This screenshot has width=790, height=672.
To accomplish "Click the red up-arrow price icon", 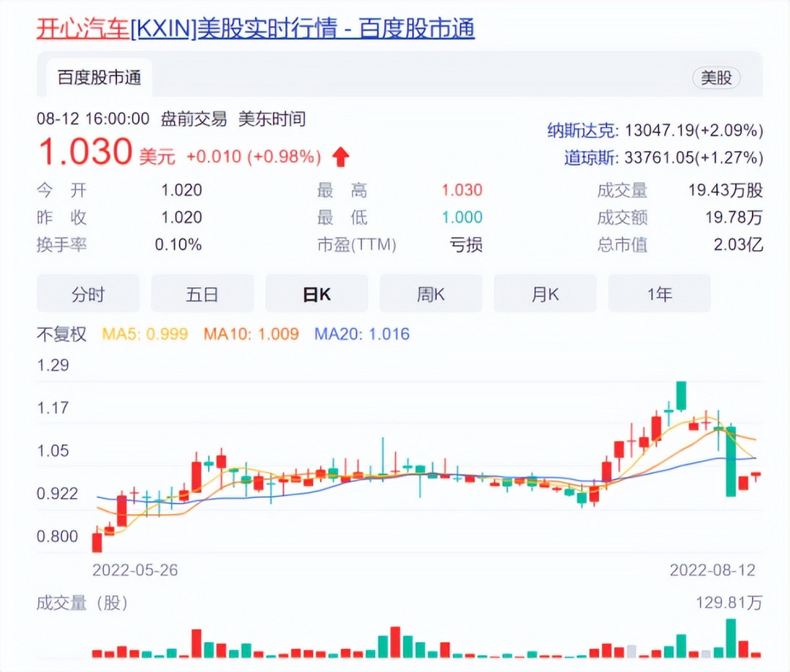I will tap(341, 156).
